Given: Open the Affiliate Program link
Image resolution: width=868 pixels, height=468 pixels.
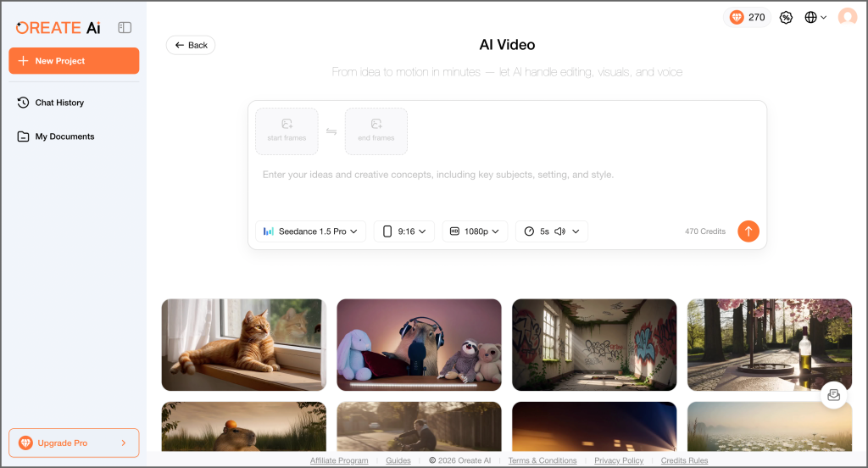Looking at the screenshot, I should (339, 461).
